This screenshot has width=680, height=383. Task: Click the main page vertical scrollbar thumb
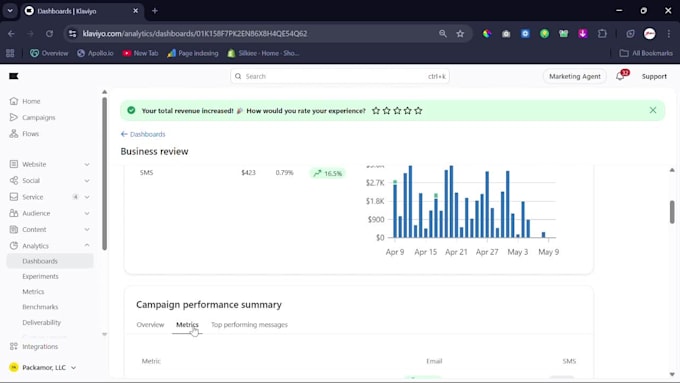point(672,212)
